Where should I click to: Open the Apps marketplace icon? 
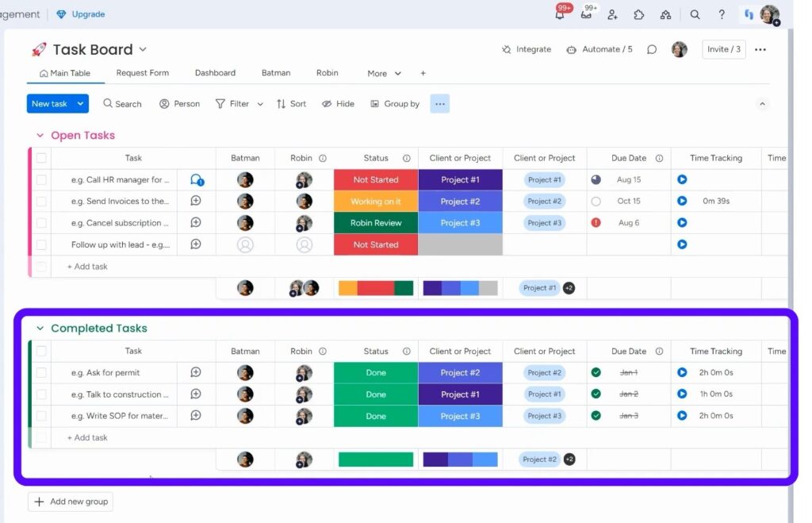[x=638, y=14]
